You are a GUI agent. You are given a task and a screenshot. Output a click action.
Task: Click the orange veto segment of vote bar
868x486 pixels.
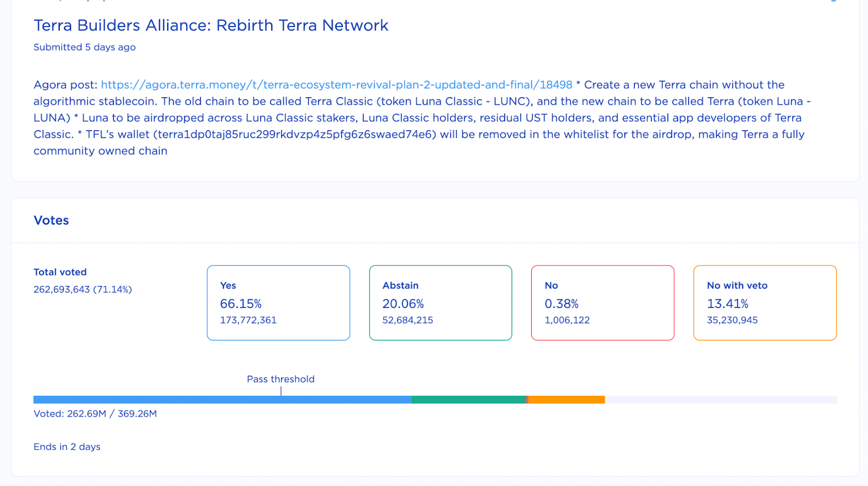566,400
